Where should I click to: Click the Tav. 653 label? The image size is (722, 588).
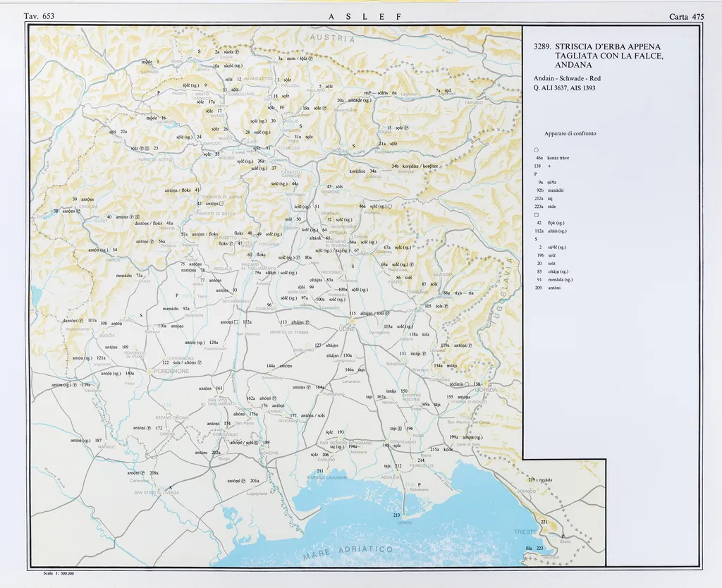click(x=39, y=16)
